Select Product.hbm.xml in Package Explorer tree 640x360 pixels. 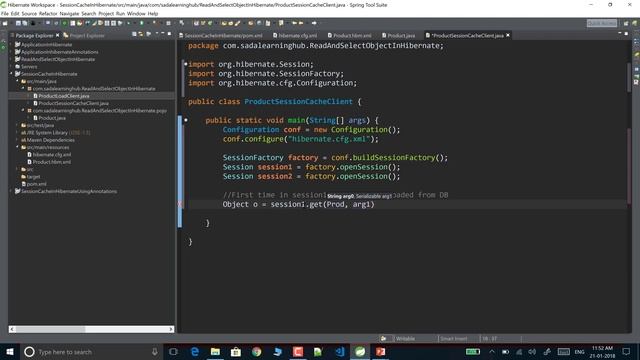[x=51, y=162]
